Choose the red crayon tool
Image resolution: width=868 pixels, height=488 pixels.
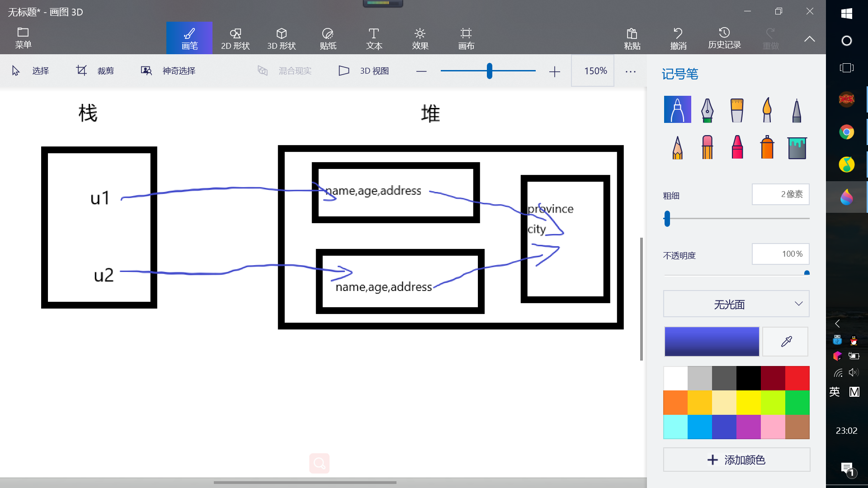737,147
